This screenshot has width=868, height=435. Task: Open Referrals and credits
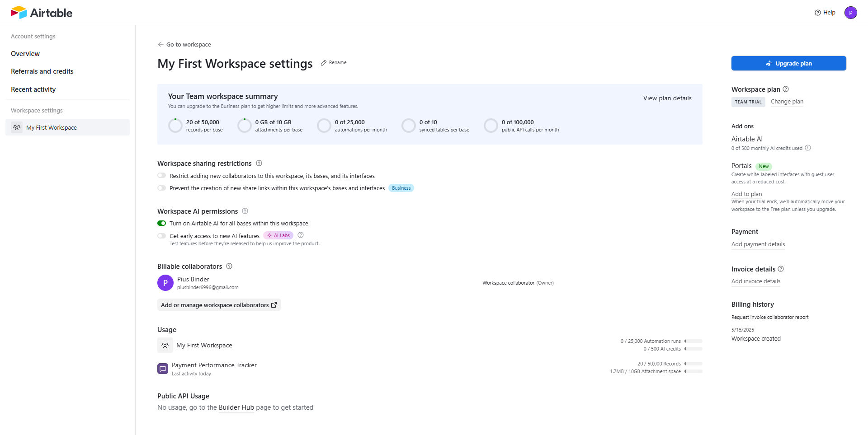point(42,71)
